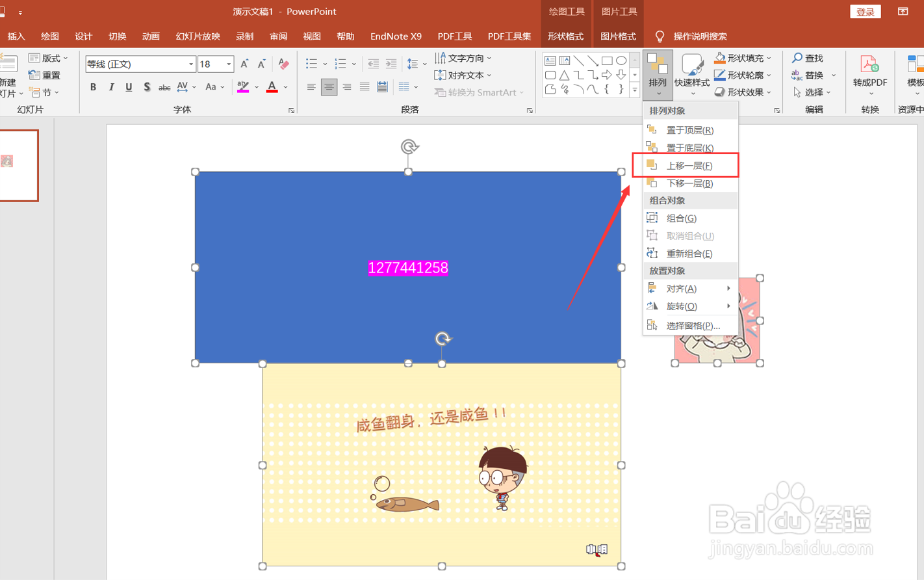924x580 pixels.
Task: Decrease font size with small A icon
Action: coord(261,64)
